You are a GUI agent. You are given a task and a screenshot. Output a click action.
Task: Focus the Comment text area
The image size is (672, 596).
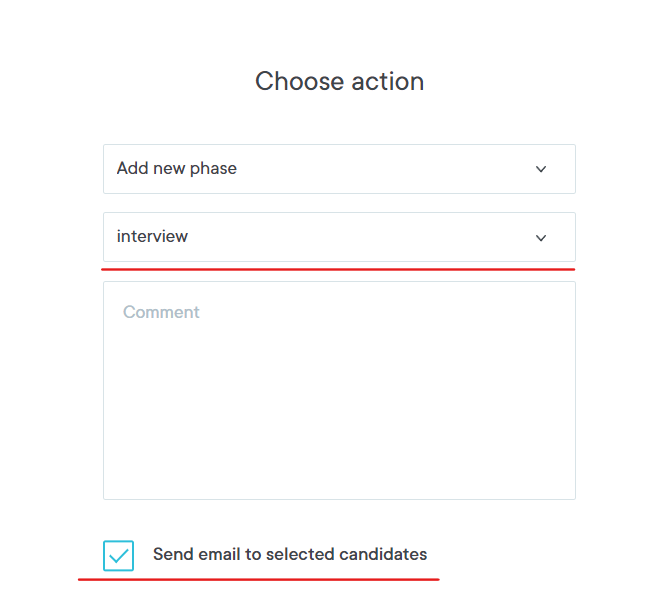[x=339, y=390]
